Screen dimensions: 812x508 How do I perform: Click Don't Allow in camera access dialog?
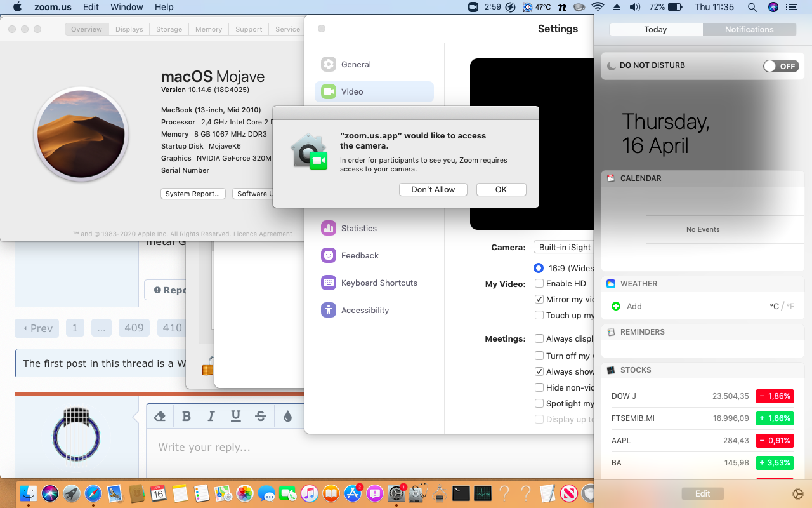click(x=433, y=189)
